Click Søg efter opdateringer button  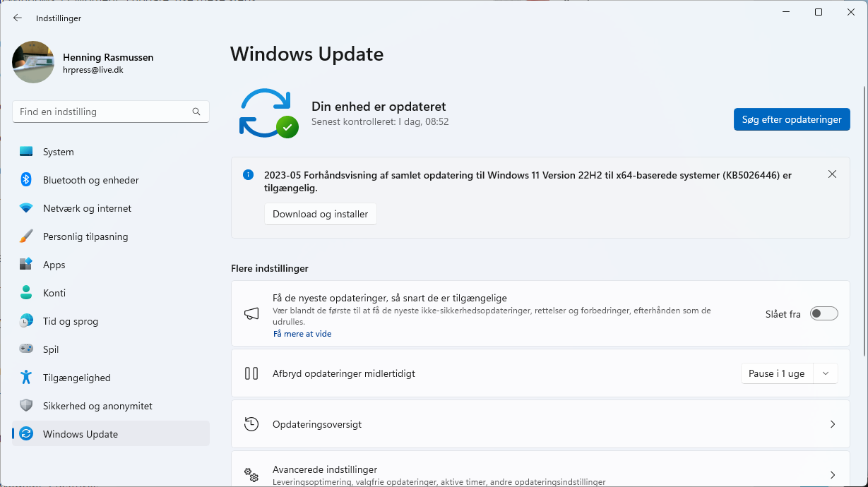(791, 119)
